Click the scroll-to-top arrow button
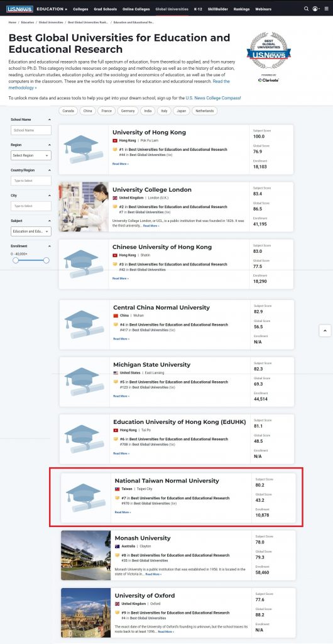This screenshot has height=644, width=333. pos(325,330)
